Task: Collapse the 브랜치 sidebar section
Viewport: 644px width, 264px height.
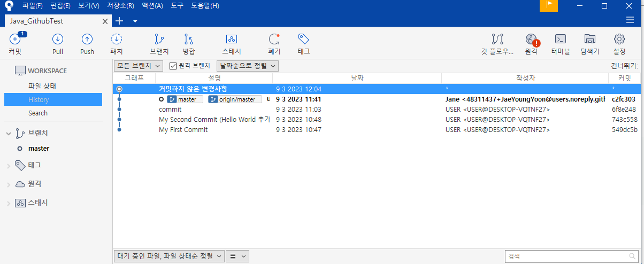Action: [8, 134]
